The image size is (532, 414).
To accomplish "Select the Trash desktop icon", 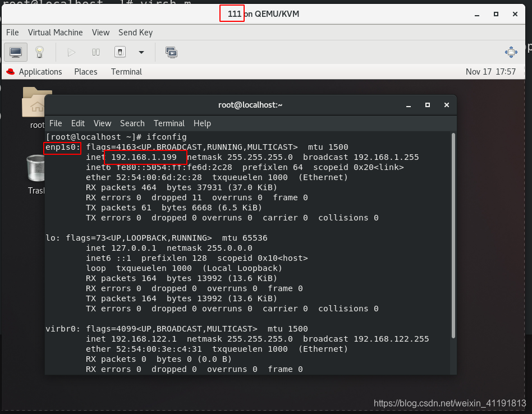I will coord(35,174).
